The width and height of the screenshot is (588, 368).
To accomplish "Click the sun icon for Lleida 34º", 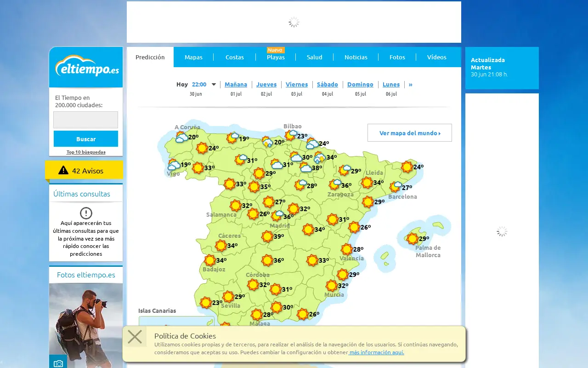I will [x=367, y=183].
